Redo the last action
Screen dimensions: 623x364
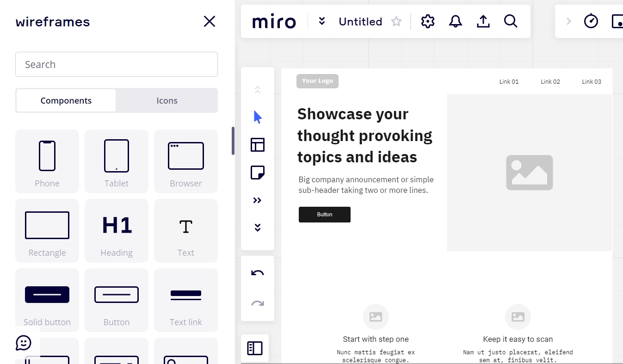[258, 303]
